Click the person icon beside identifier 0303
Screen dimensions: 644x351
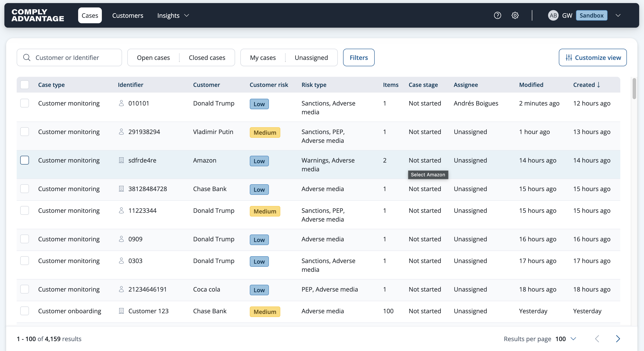121,261
